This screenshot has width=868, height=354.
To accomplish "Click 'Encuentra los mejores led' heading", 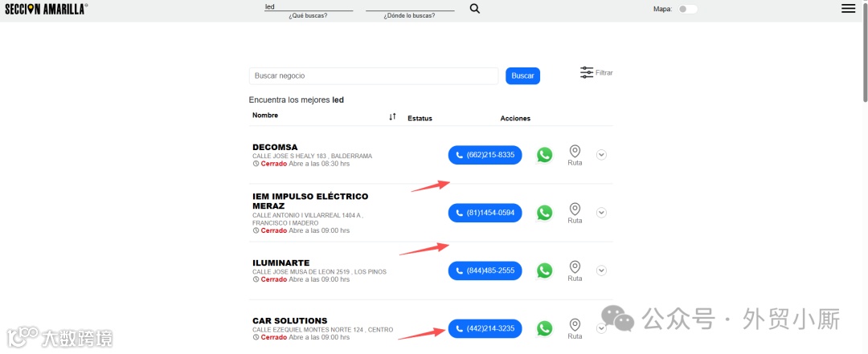I will [x=297, y=100].
